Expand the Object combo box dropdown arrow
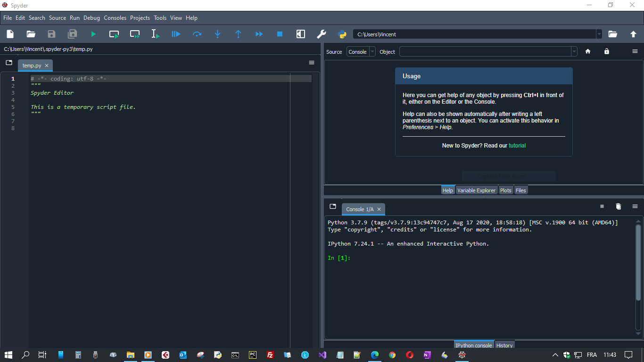Screen dimensions: 644x362 574,52
